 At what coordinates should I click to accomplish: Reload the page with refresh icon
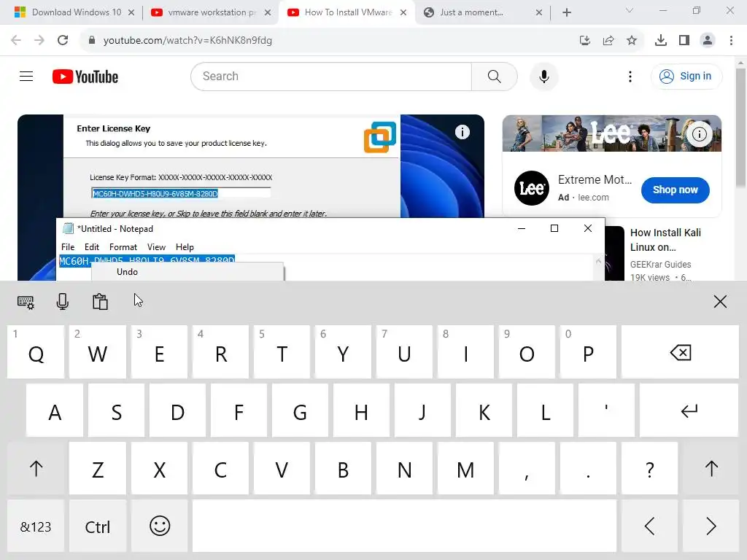pos(63,40)
